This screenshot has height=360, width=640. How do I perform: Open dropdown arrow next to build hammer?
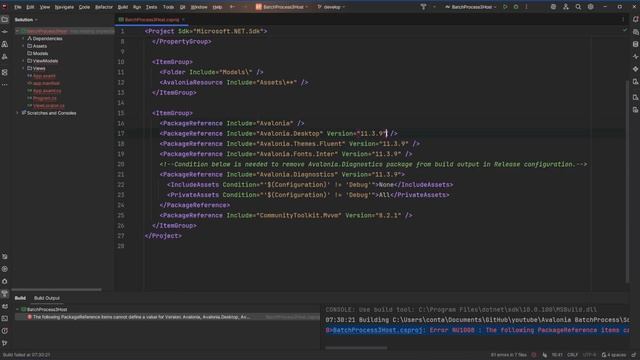click(433, 7)
